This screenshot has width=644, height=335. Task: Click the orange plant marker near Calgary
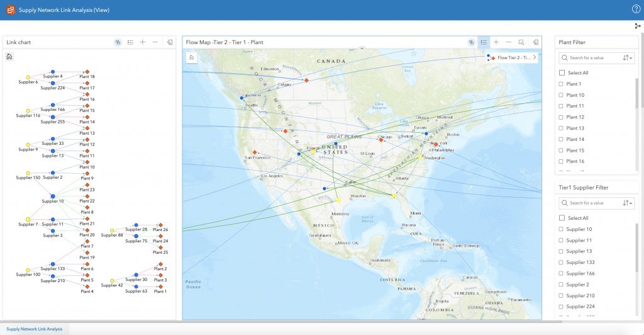306,80
